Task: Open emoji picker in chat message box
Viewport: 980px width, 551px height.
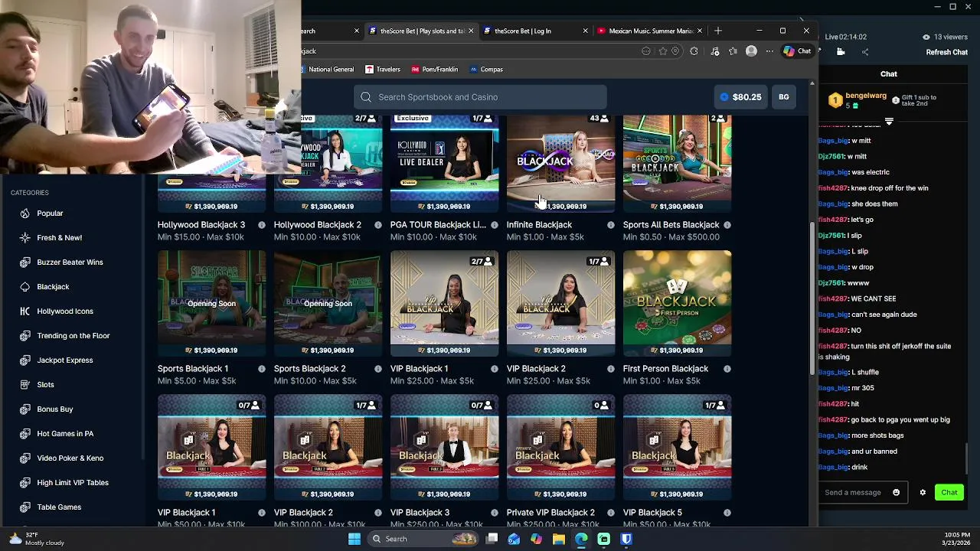Action: pyautogui.click(x=897, y=493)
